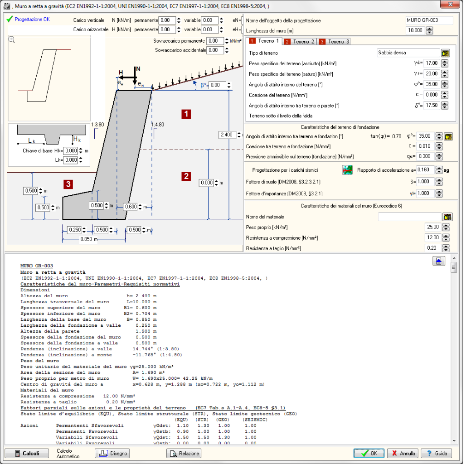Adjust the Resistenza a compressione spinner
Screen dimensions: 476x464
point(446,237)
